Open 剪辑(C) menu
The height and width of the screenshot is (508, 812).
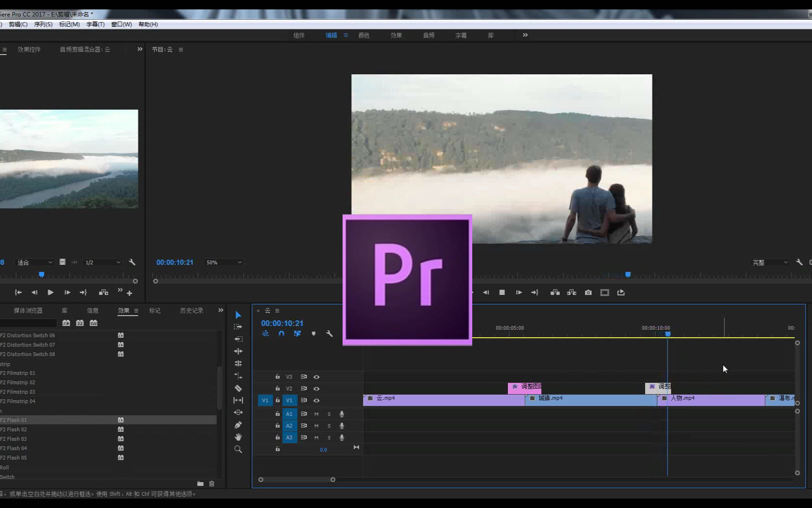tap(18, 24)
